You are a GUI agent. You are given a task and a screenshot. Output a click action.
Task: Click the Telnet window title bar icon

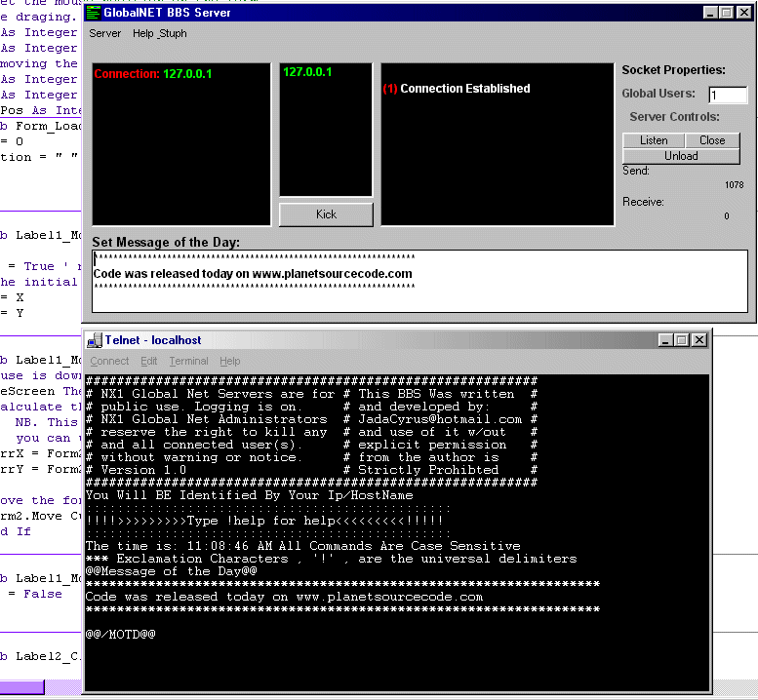point(95,340)
